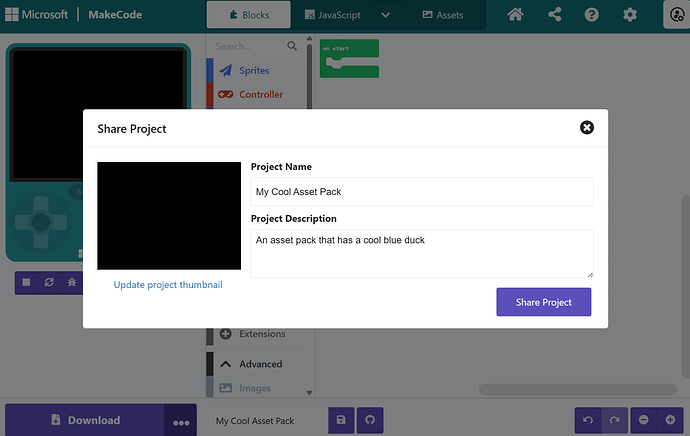Select the project thumbnail preview image

coord(169,216)
